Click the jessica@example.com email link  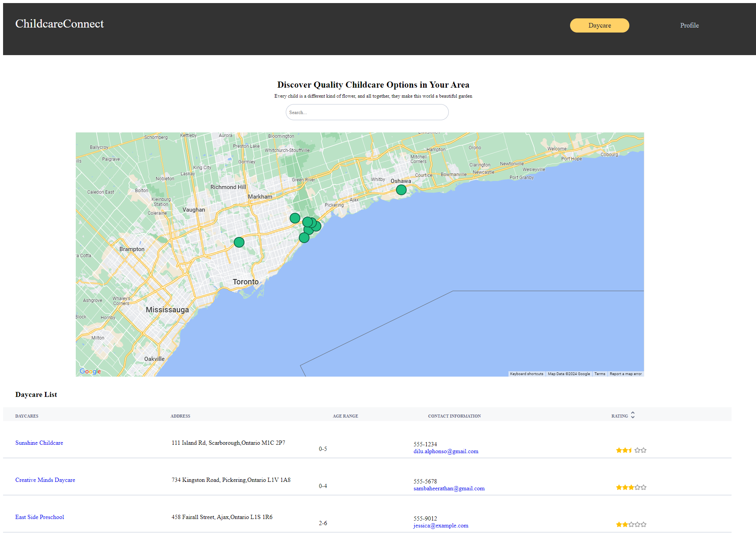click(441, 526)
